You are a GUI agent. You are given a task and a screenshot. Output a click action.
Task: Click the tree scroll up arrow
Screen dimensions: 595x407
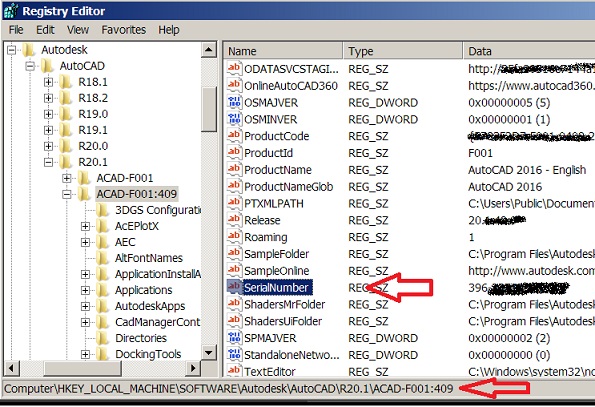tap(209, 50)
